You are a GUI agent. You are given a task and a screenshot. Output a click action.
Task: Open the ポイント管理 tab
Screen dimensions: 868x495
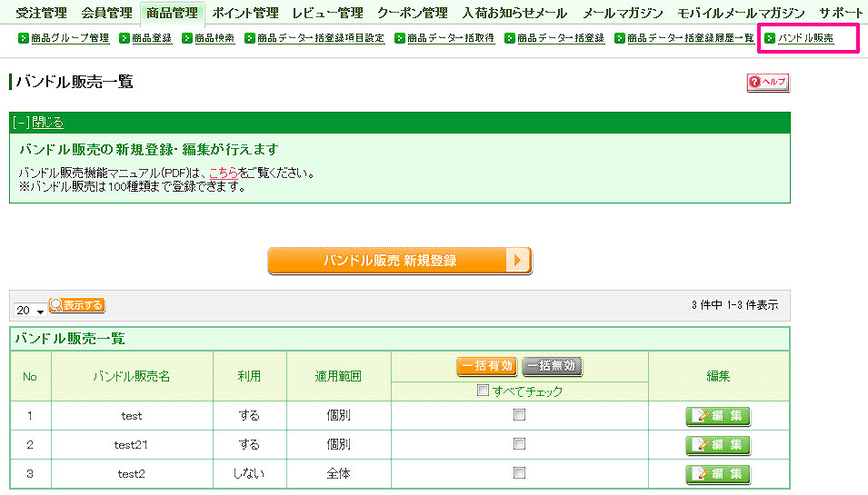(245, 13)
